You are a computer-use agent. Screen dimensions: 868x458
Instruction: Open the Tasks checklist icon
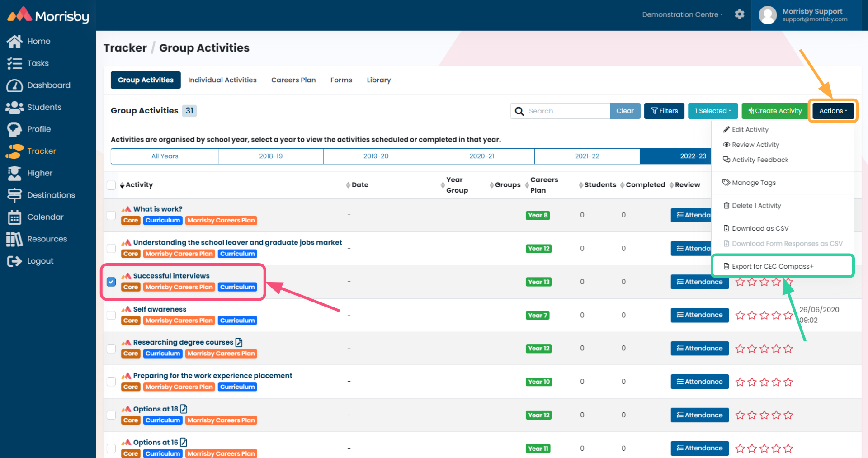click(x=14, y=63)
